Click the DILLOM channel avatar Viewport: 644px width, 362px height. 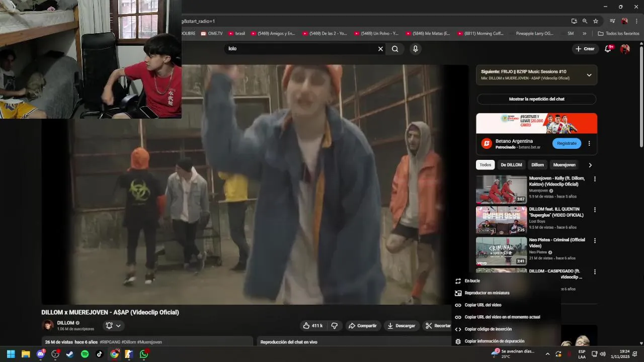48,326
